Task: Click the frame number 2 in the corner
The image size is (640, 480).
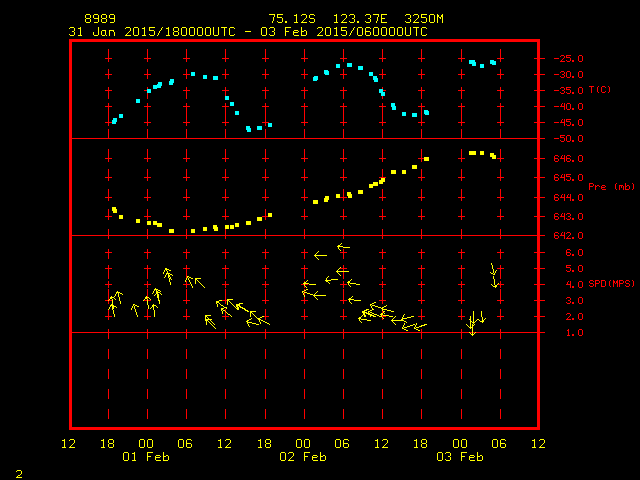Action: (x=19, y=474)
